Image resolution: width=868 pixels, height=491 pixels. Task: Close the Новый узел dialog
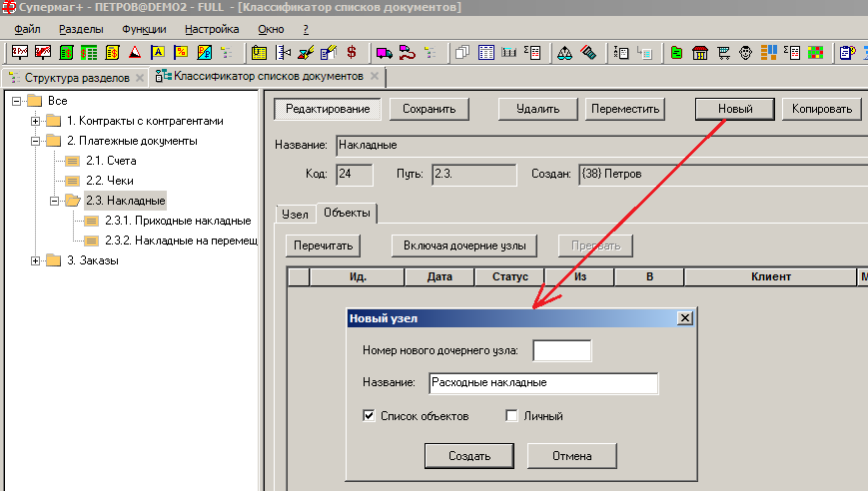685,318
